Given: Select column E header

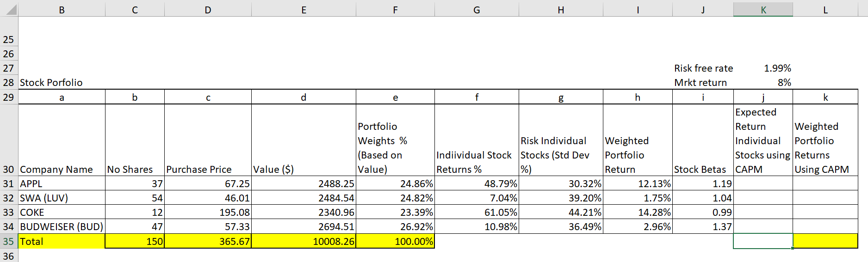Looking at the screenshot, I should (304, 10).
